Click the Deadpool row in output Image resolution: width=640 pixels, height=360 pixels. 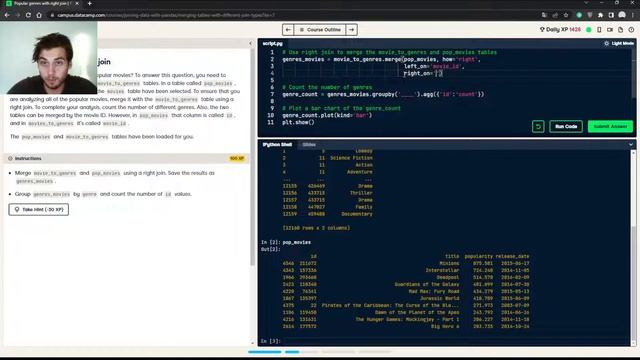(406, 277)
